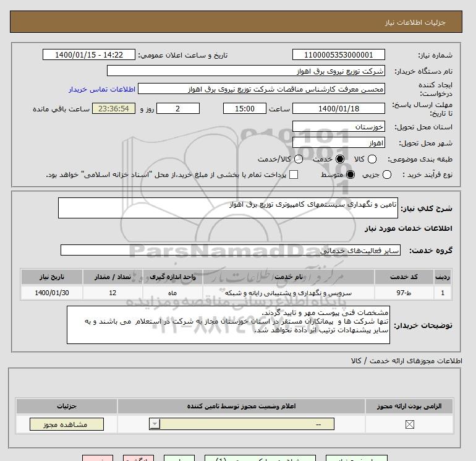Click the unit cell ماه
The image size is (476, 461).
pos(172,293)
